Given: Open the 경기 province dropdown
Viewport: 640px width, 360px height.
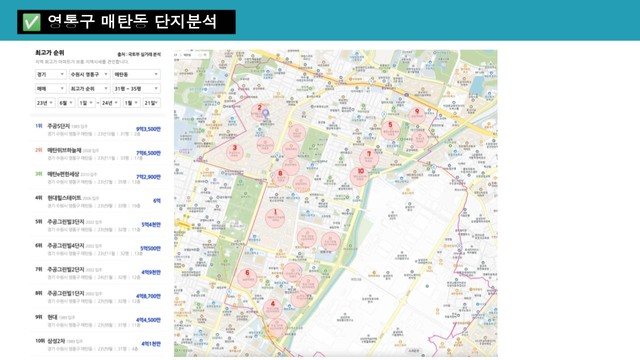Looking at the screenshot, I should pos(51,74).
